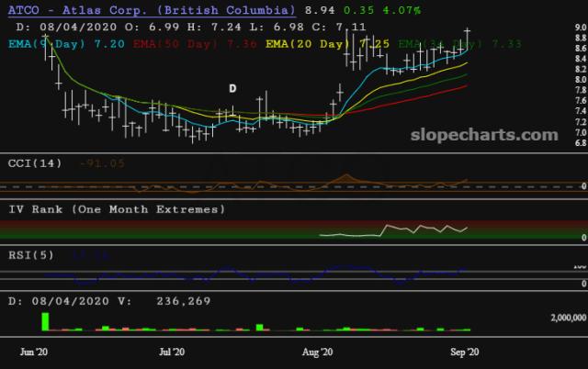Viewport: 588px width, 369px height.
Task: Select the last price 8.94 value
Action: click(320, 10)
